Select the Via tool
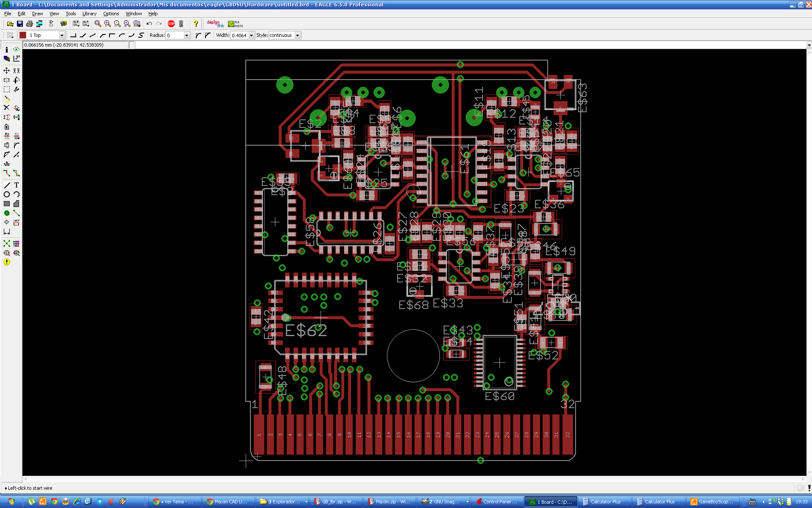 click(7, 213)
